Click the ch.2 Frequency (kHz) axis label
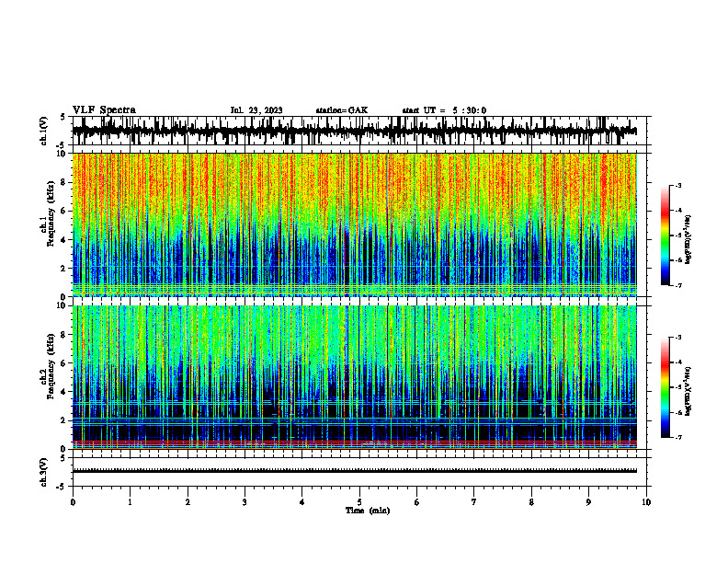This screenshot has width=728, height=563. (x=49, y=366)
